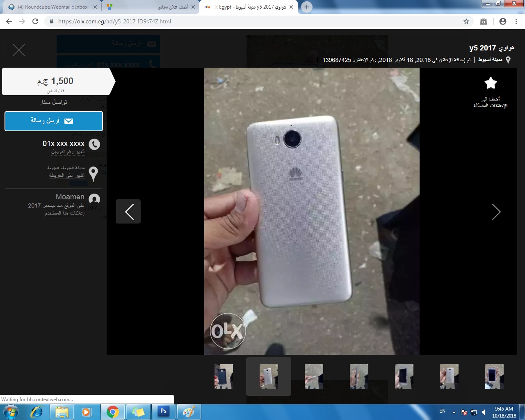Show the next photo with right arrow
Image resolution: width=525 pixels, height=420 pixels.
point(496,212)
